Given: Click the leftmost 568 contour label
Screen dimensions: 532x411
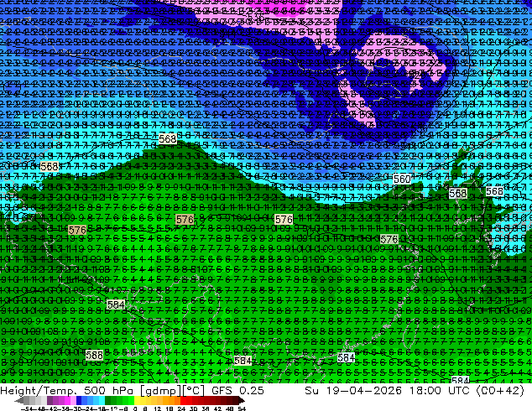Looking at the screenshot, I should pos(50,167).
